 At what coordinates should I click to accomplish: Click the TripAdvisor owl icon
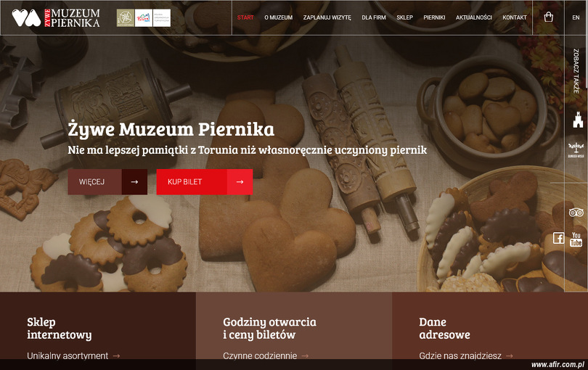coord(576,213)
